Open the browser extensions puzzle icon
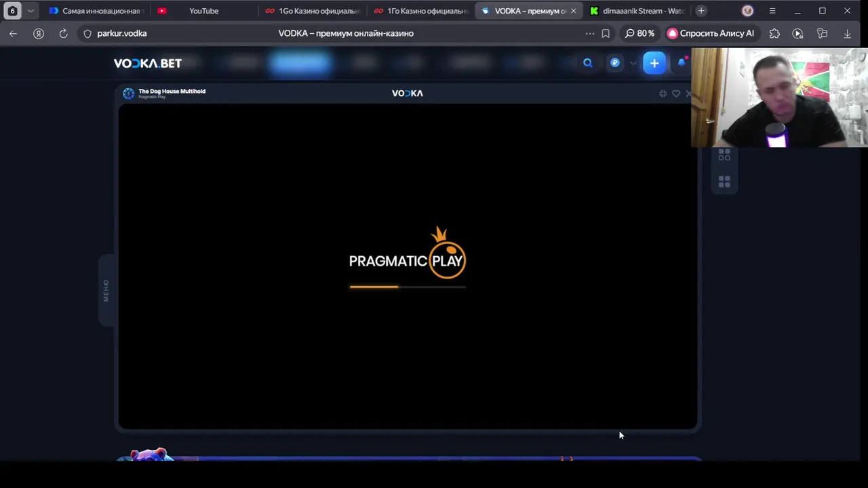The width and height of the screenshot is (868, 488). [x=774, y=33]
